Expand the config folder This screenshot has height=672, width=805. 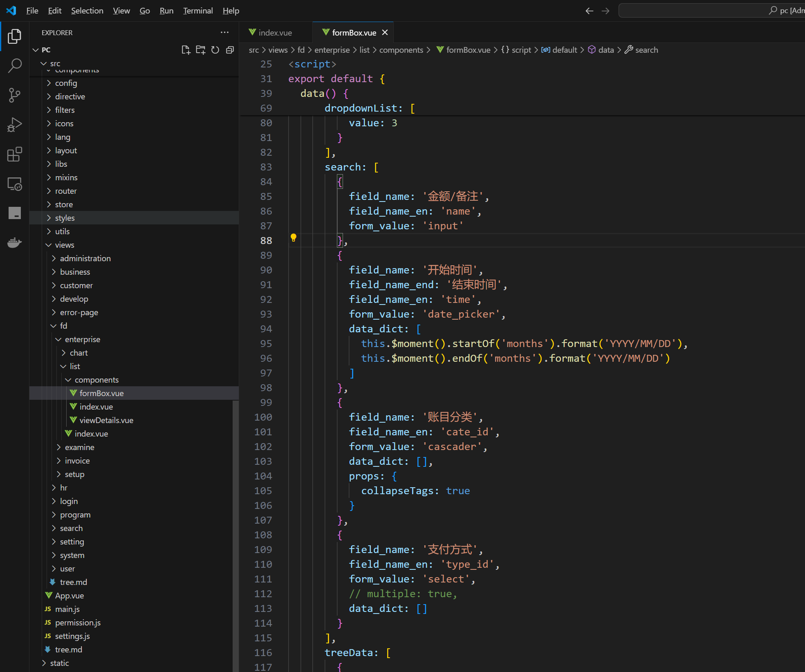point(134,83)
